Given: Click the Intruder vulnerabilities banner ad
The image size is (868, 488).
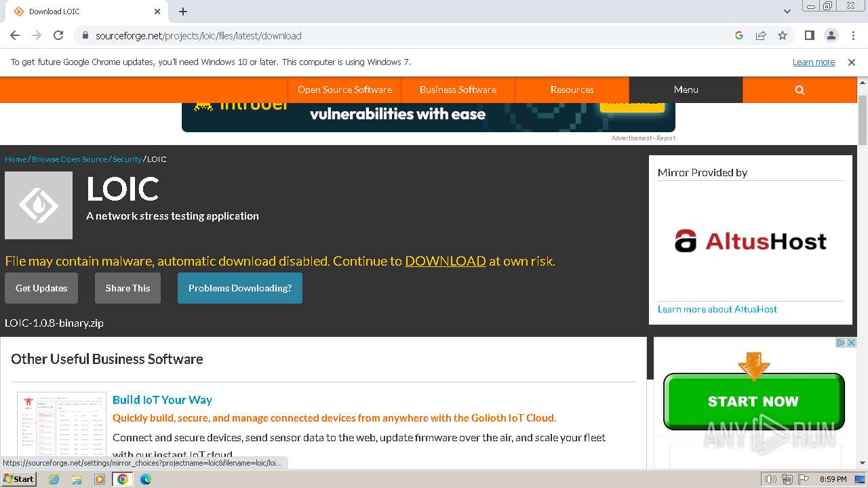Looking at the screenshot, I should pyautogui.click(x=429, y=117).
